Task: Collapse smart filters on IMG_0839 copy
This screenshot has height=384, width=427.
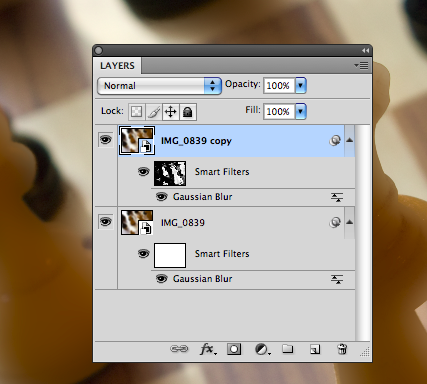Action: pyautogui.click(x=349, y=140)
